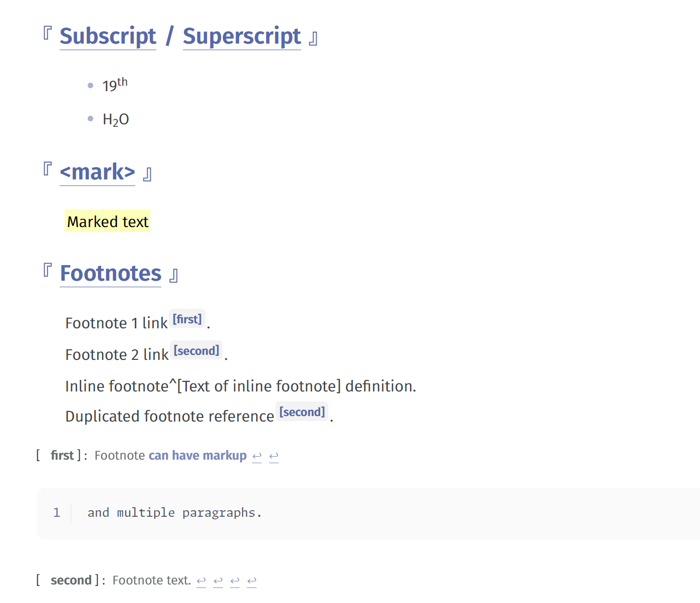This screenshot has width=700, height=603.
Task: Click last return arrow after 'Footnote text.'
Action: tap(252, 581)
